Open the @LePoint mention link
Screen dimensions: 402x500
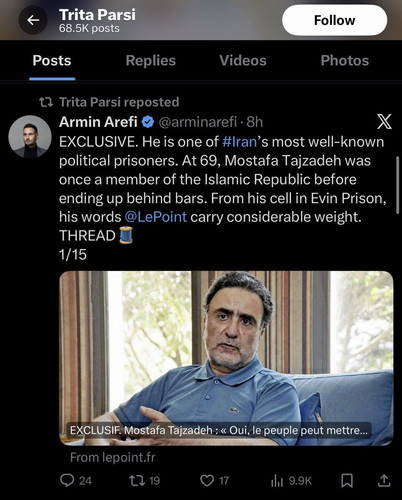(x=156, y=217)
